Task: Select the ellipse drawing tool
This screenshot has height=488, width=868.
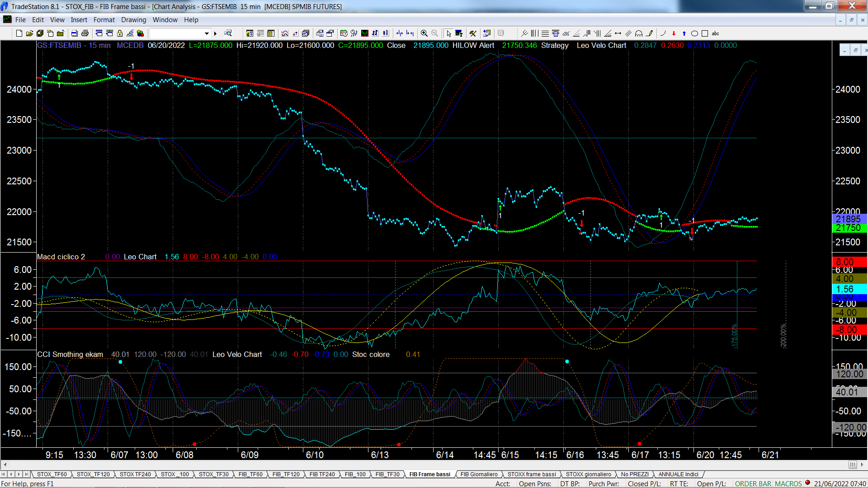Action: [x=694, y=33]
